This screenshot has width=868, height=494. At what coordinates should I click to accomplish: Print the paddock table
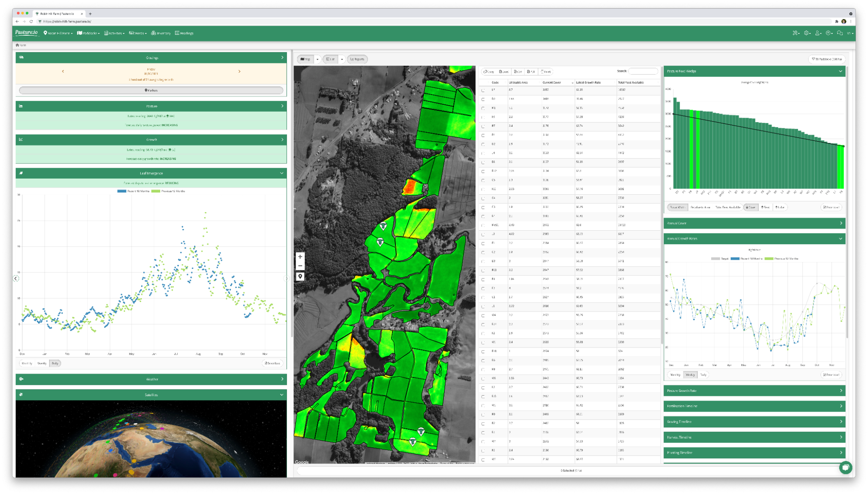[546, 72]
